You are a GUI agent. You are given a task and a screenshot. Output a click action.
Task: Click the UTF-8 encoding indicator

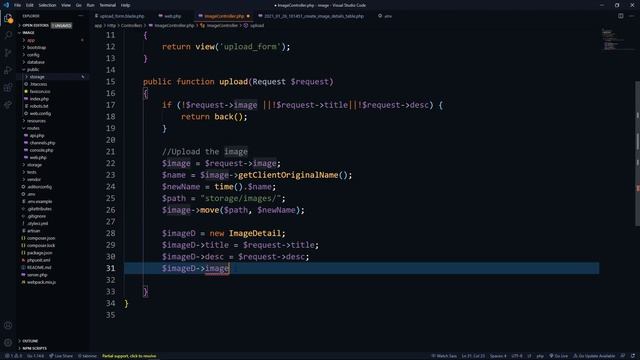click(517, 356)
